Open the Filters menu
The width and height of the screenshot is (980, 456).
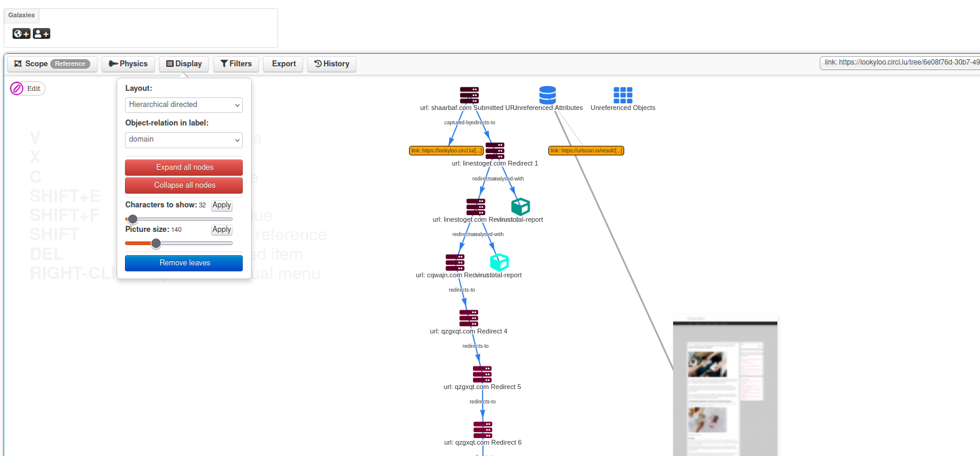point(236,64)
